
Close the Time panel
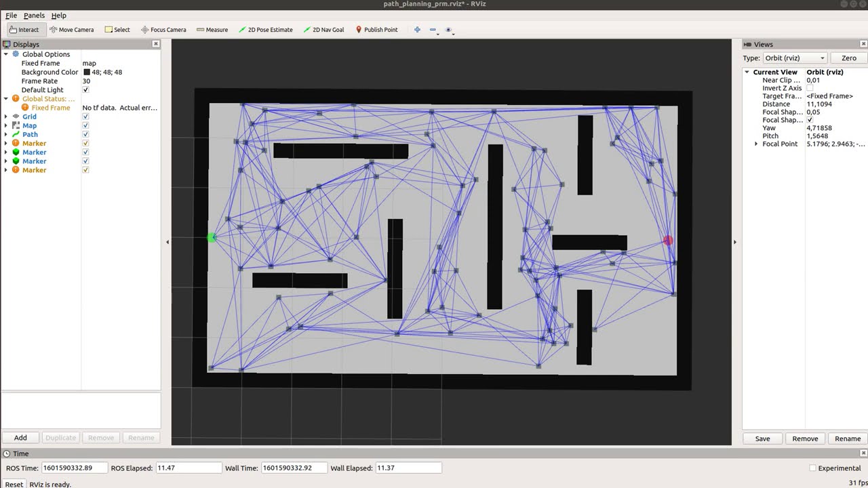click(x=863, y=453)
